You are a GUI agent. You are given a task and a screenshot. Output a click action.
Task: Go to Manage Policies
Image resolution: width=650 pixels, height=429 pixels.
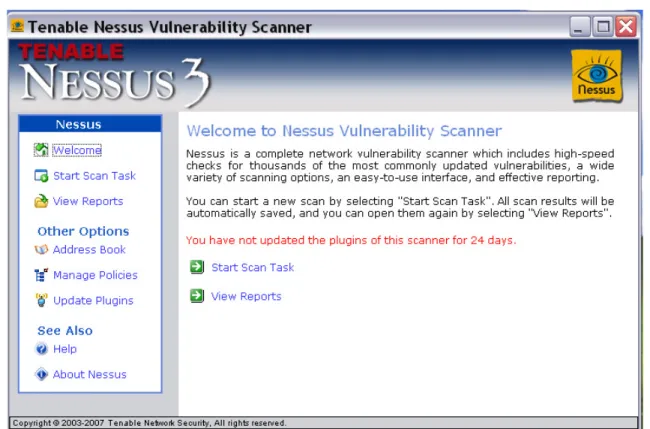(x=95, y=275)
